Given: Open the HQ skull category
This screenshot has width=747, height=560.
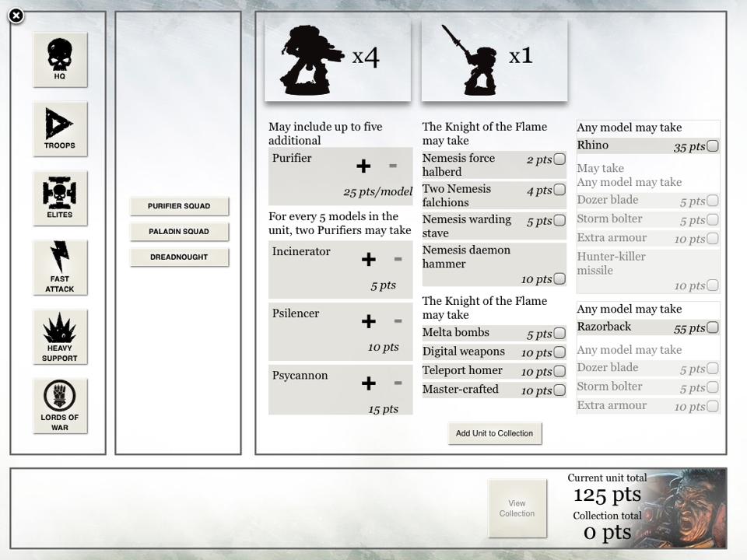Looking at the screenshot, I should (x=60, y=60).
